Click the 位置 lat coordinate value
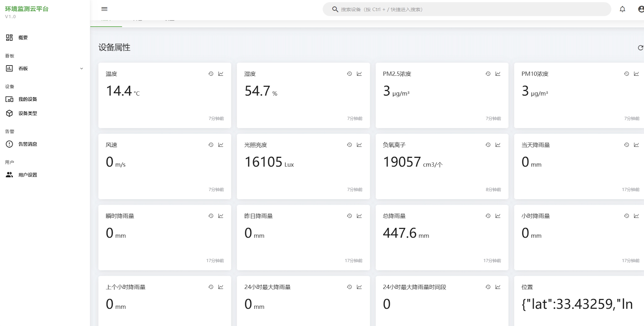 coord(577,304)
